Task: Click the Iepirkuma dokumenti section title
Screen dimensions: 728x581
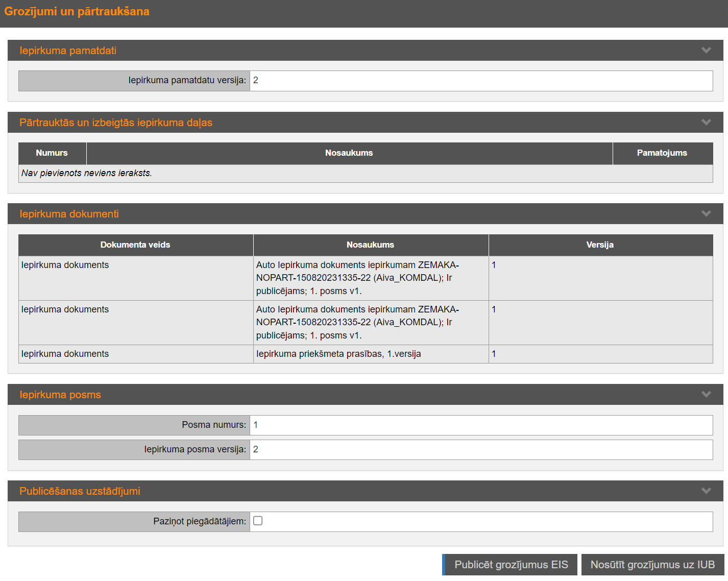Action: 69,214
